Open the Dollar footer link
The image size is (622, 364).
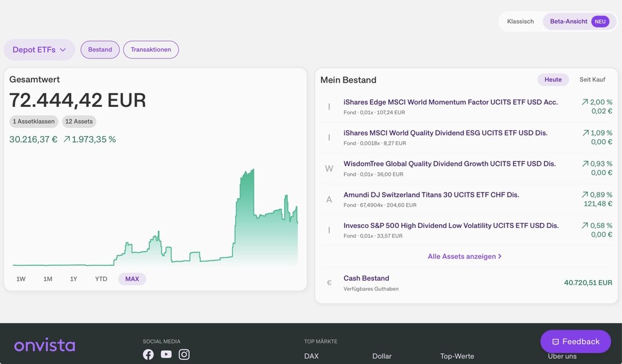click(x=382, y=356)
